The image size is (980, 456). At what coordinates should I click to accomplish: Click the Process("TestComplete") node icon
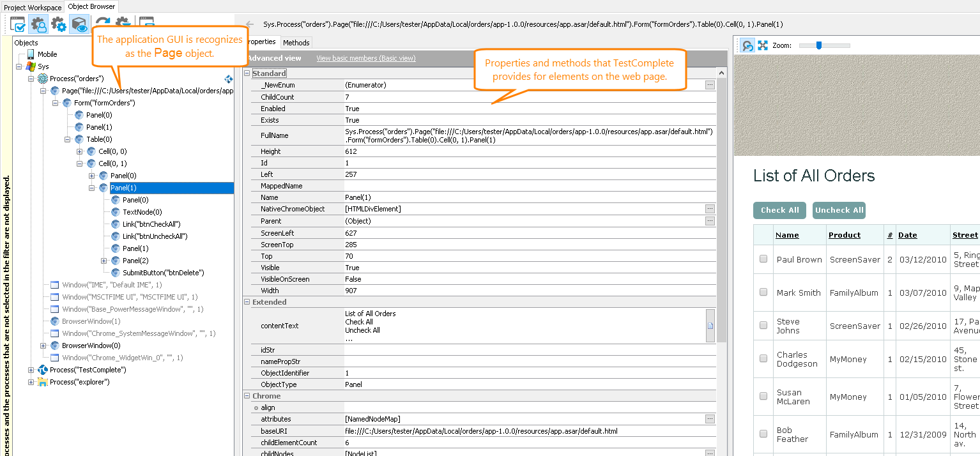click(x=43, y=370)
